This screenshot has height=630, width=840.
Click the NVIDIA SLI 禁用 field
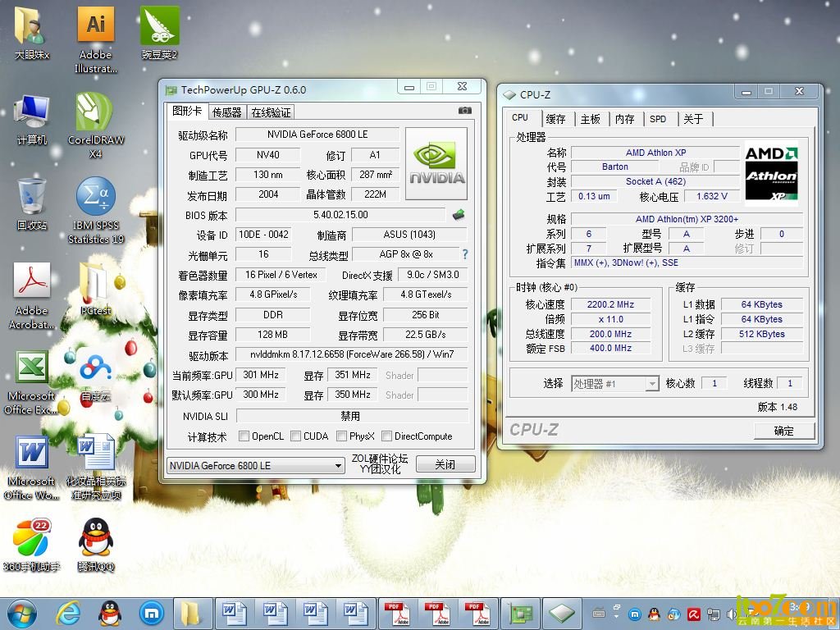[x=352, y=416]
